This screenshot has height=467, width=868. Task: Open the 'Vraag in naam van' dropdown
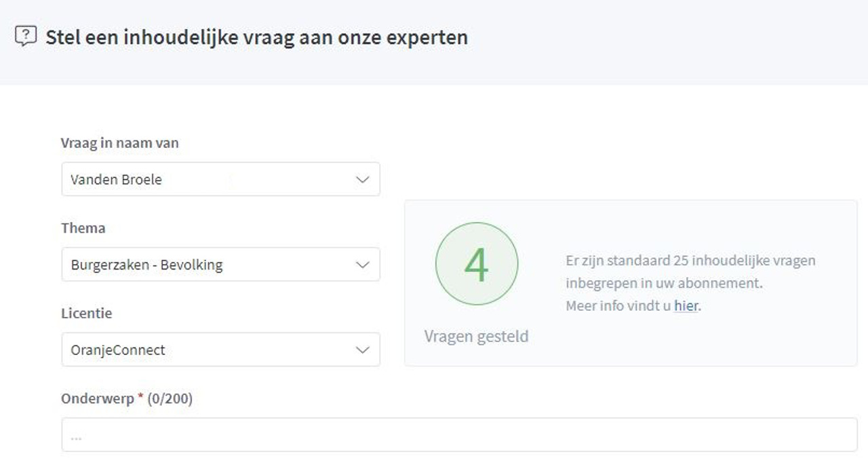(220, 180)
